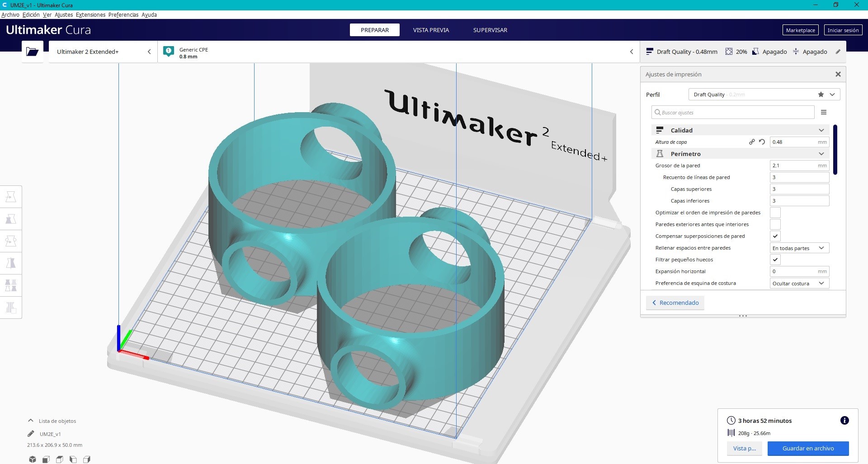The width and height of the screenshot is (868, 464).
Task: Select the Mirror tool in left toolbar
Action: coord(11,263)
